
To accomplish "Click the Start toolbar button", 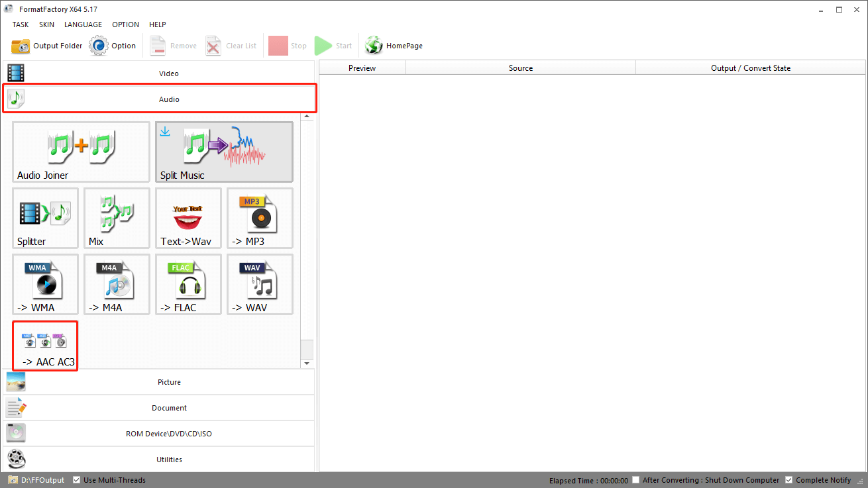I will [x=333, y=46].
